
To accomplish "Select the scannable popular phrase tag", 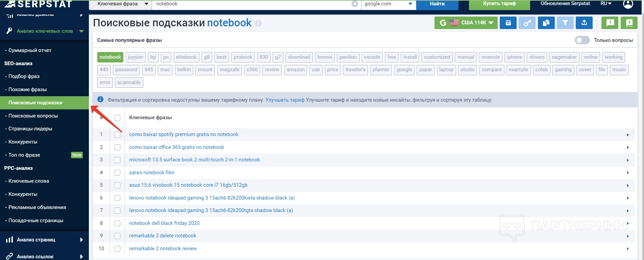I will click(129, 82).
